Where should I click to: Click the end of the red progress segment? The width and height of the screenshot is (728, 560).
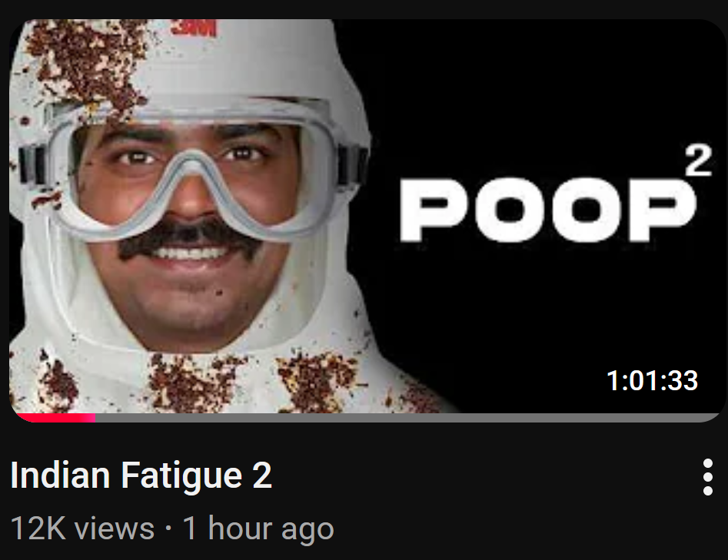coord(95,418)
